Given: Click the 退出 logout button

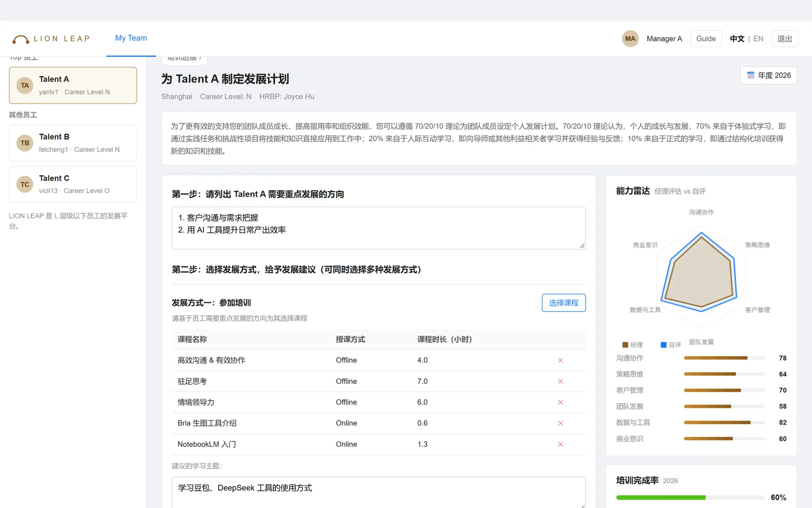Looking at the screenshot, I should tap(785, 39).
